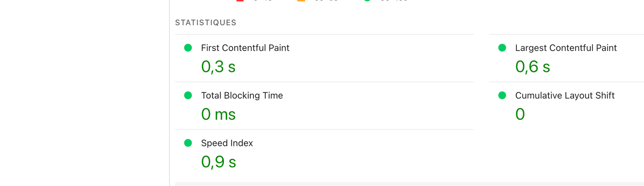Open the Speed Index metric label
Screen dimensions: 644x186
pyautogui.click(x=227, y=143)
